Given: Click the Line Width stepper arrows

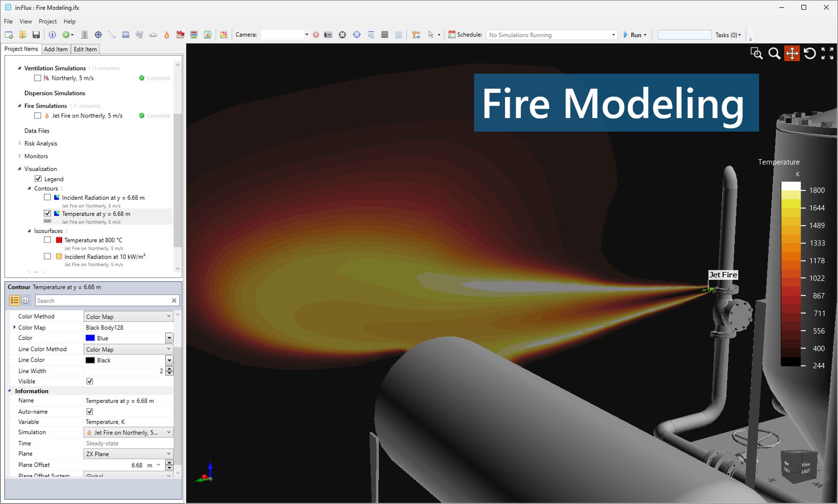Looking at the screenshot, I should pyautogui.click(x=170, y=371).
